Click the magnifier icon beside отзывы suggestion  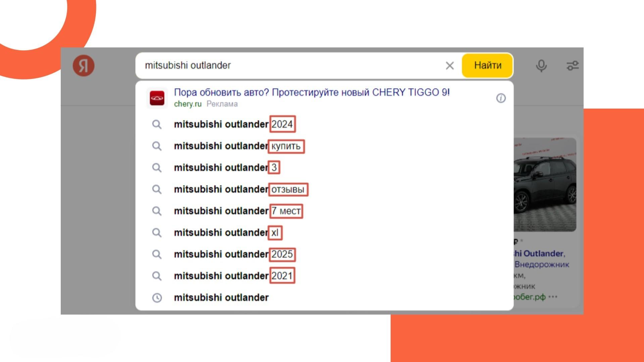157,189
